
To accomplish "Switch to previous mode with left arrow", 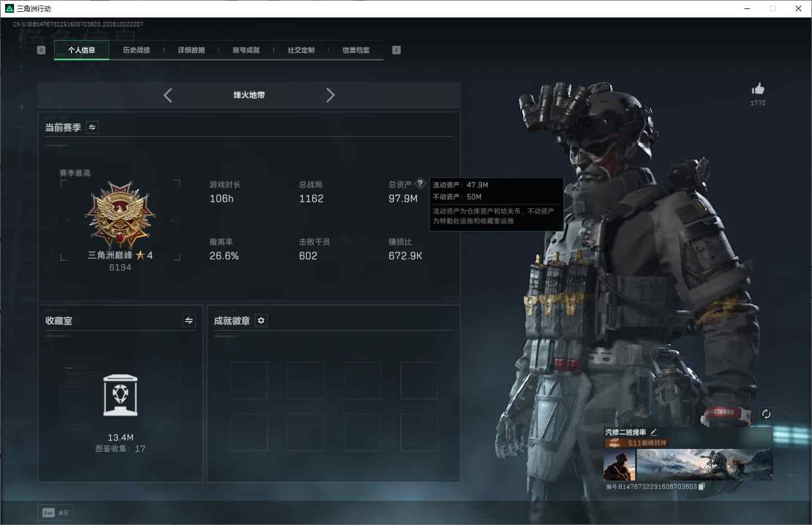I will [168, 95].
